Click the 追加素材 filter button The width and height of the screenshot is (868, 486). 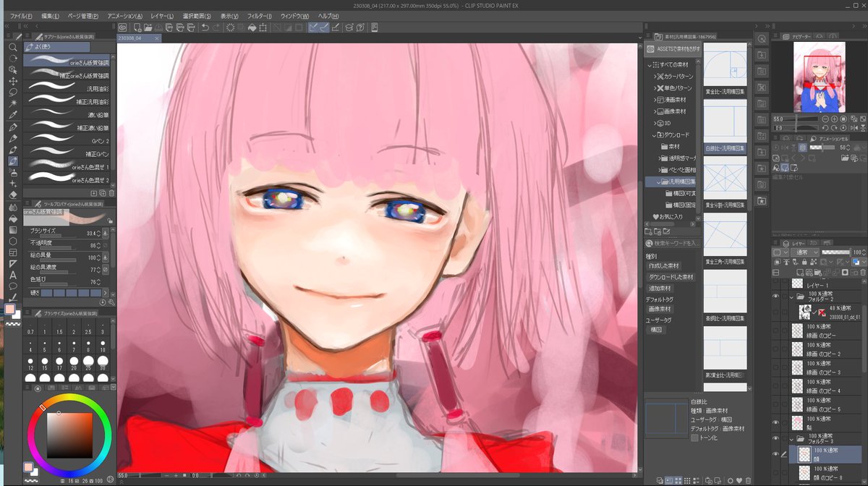660,288
